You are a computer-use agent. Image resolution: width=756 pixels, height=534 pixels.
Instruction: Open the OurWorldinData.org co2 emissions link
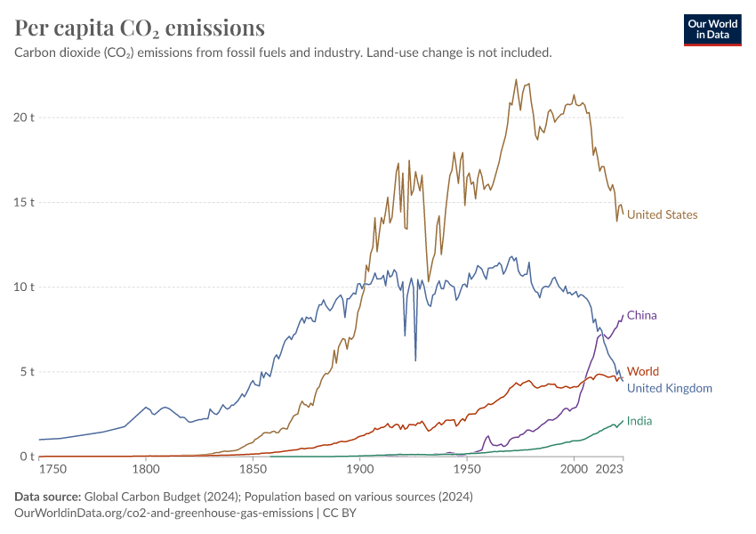(164, 513)
